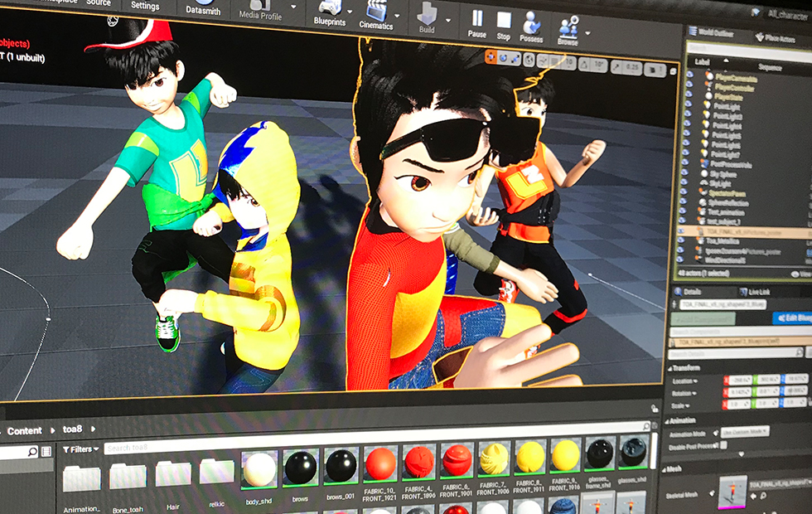The image size is (812, 514).
Task: Sort outliner by Label column header
Action: click(x=702, y=61)
